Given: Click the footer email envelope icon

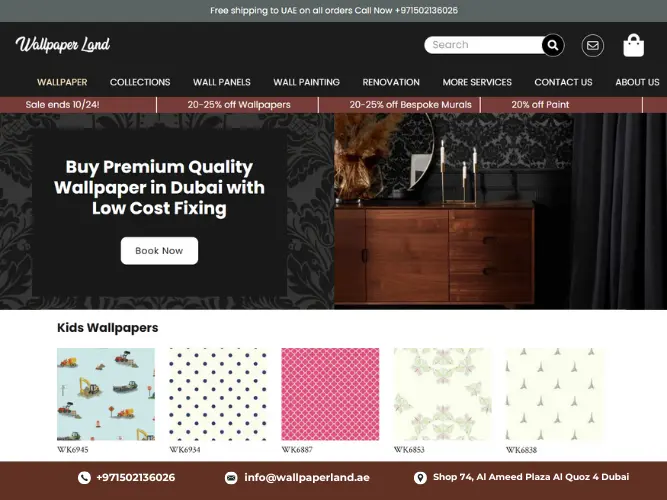Looking at the screenshot, I should coord(231,477).
